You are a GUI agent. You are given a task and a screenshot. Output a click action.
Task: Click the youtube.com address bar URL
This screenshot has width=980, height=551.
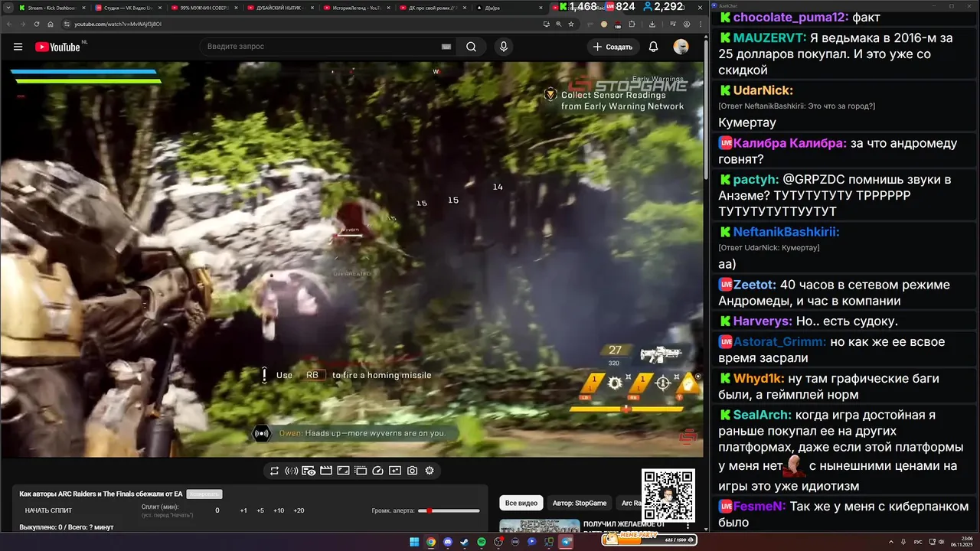click(118, 24)
